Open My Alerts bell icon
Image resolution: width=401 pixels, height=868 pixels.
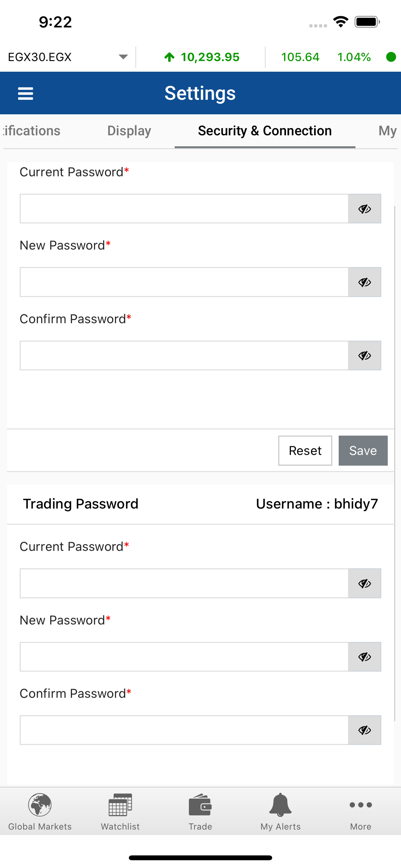tap(280, 805)
